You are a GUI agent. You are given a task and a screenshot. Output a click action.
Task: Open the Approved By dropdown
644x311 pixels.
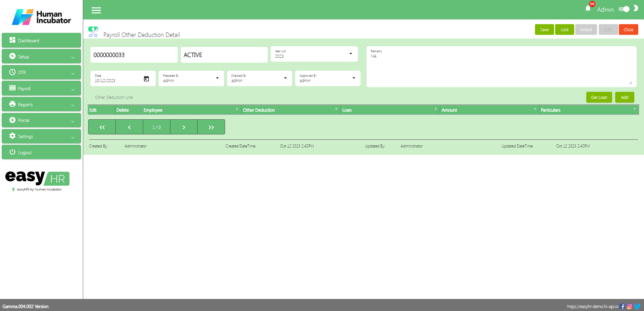point(328,78)
